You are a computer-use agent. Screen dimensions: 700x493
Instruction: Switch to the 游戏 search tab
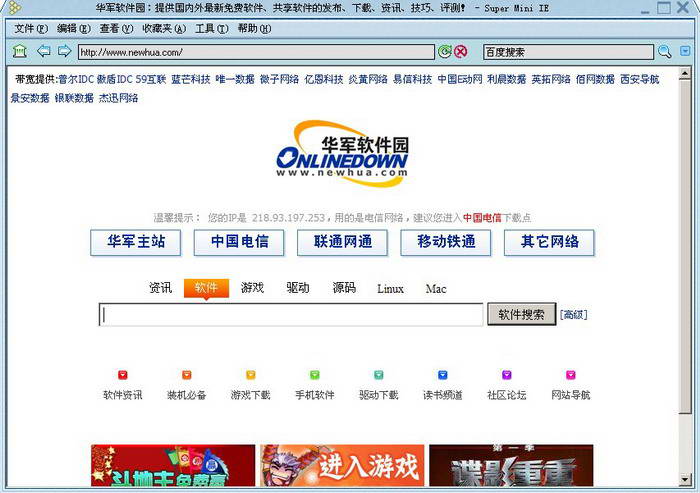click(252, 288)
